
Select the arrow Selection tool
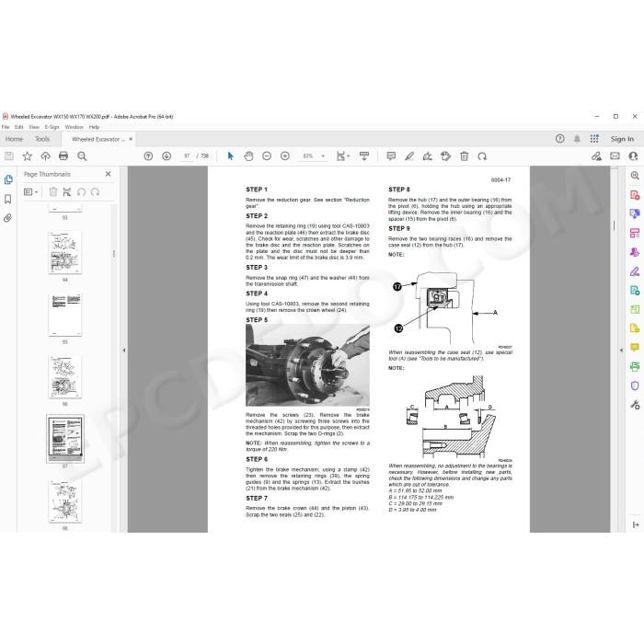tap(230, 156)
